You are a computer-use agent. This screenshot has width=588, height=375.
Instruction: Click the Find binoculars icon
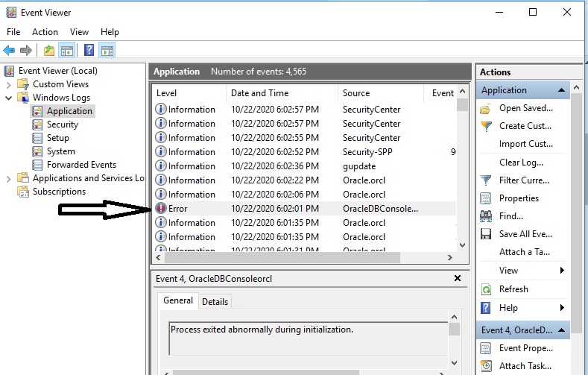point(486,216)
